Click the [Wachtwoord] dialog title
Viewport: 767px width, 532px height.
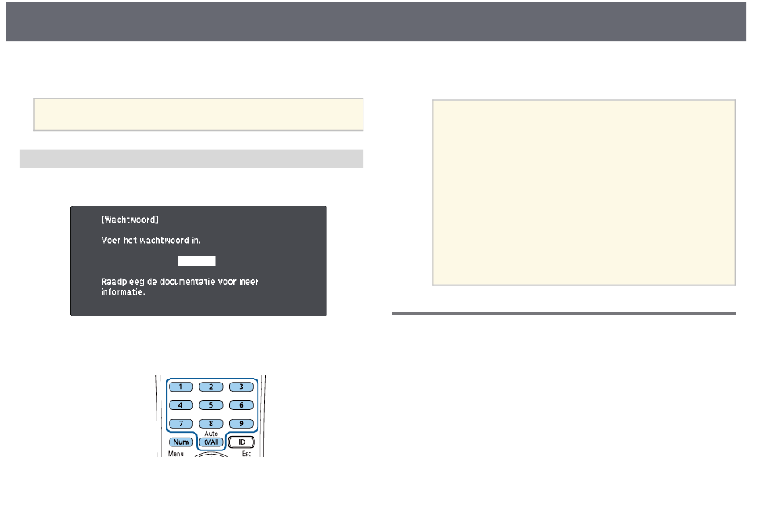[130, 220]
